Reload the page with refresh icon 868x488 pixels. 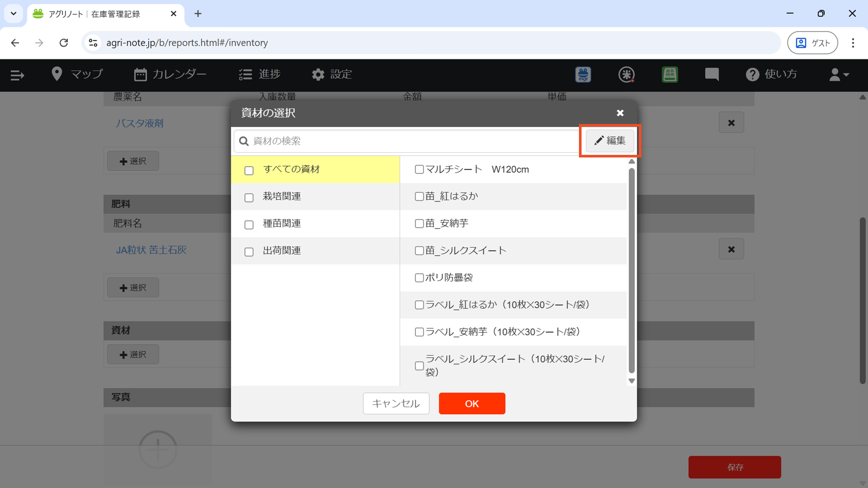click(64, 43)
